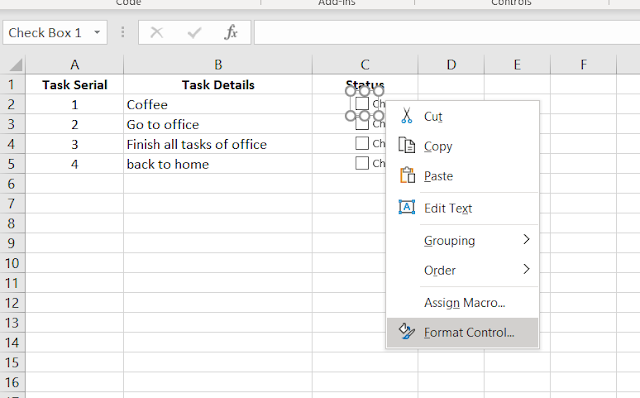Expand the Order submenu arrow
The image size is (640, 398).
click(x=526, y=269)
